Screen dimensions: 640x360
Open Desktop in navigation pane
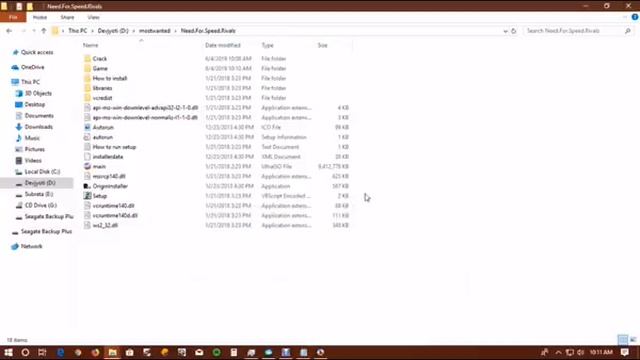pos(35,104)
